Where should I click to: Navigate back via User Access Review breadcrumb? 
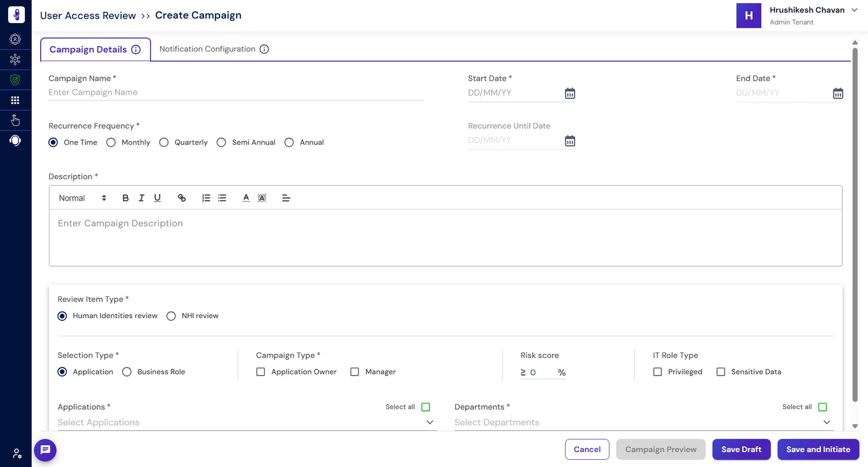[88, 15]
